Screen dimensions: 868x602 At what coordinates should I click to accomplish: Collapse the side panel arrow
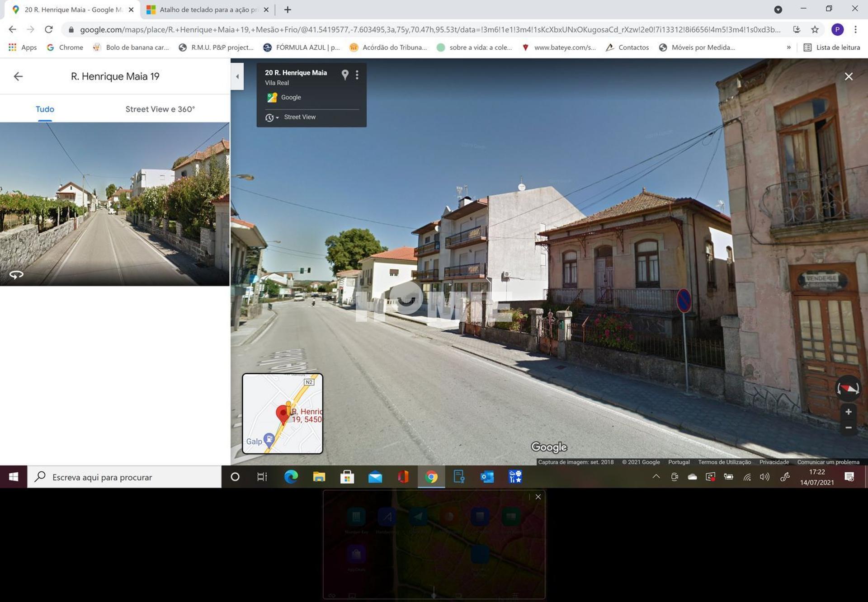pyautogui.click(x=237, y=76)
